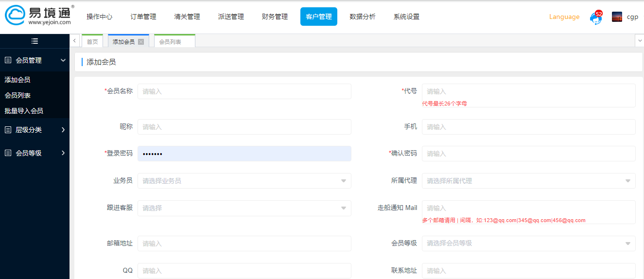
Task: Collapse the 会员管理 sidebar section
Action: (x=63, y=60)
